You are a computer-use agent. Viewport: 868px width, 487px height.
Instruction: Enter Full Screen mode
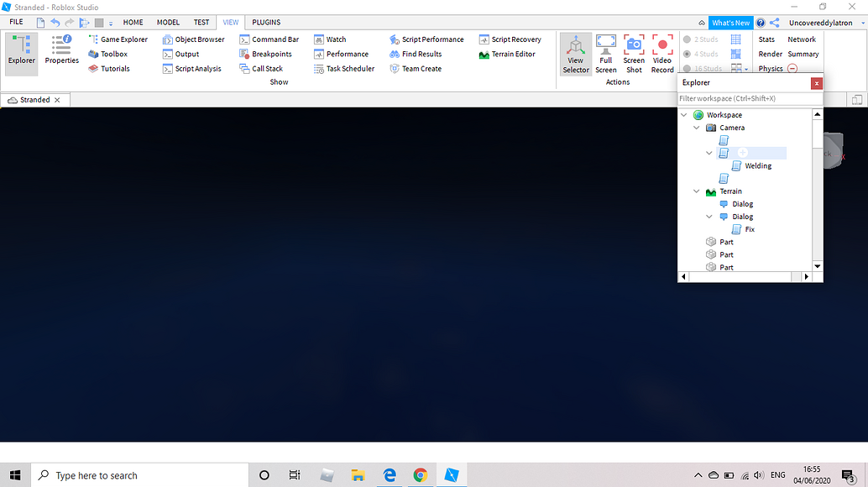[x=606, y=55]
